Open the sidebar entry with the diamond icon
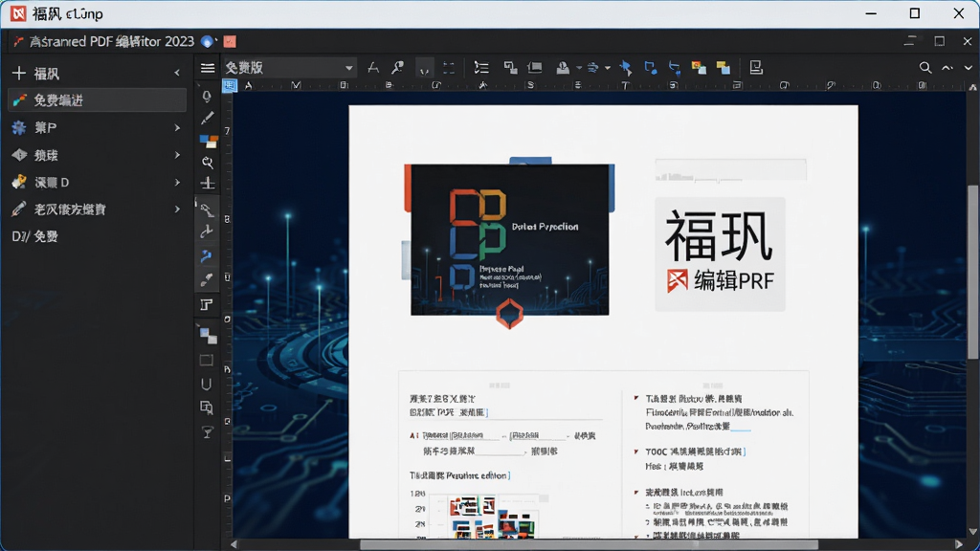This screenshot has height=551, width=980. pos(97,155)
